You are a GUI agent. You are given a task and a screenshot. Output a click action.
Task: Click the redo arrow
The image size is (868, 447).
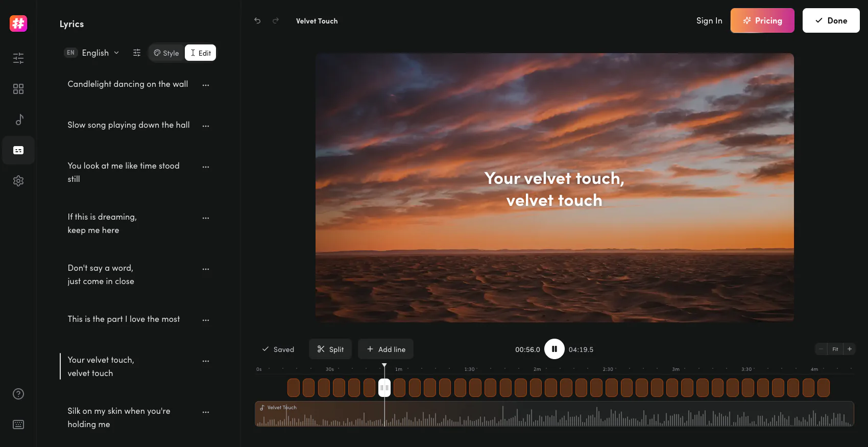[x=276, y=21]
